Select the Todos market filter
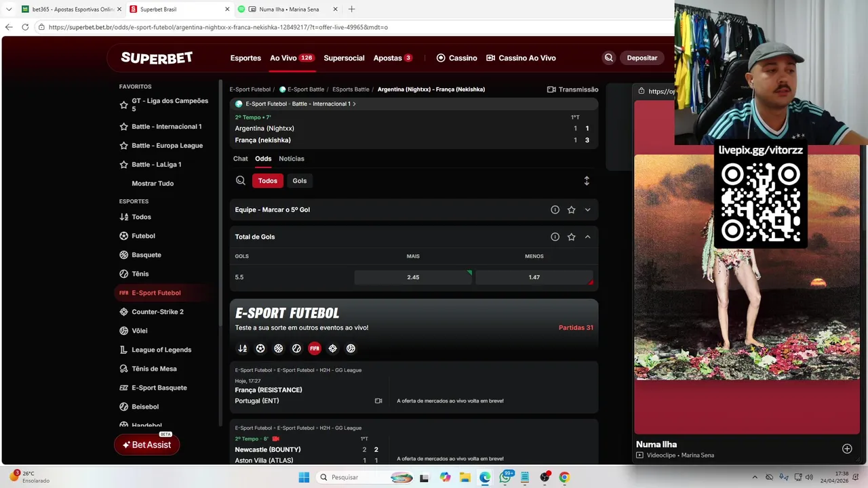Viewport: 868px width, 488px height. (x=268, y=180)
